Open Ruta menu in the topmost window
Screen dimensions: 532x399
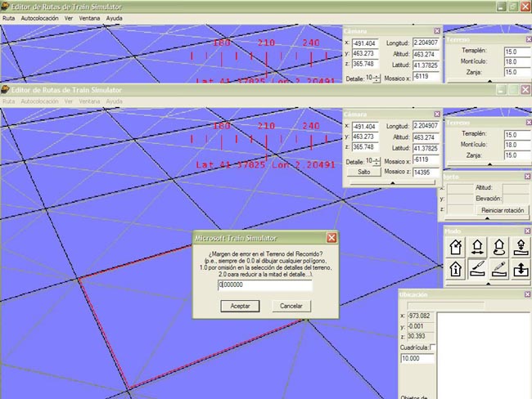(x=9, y=17)
